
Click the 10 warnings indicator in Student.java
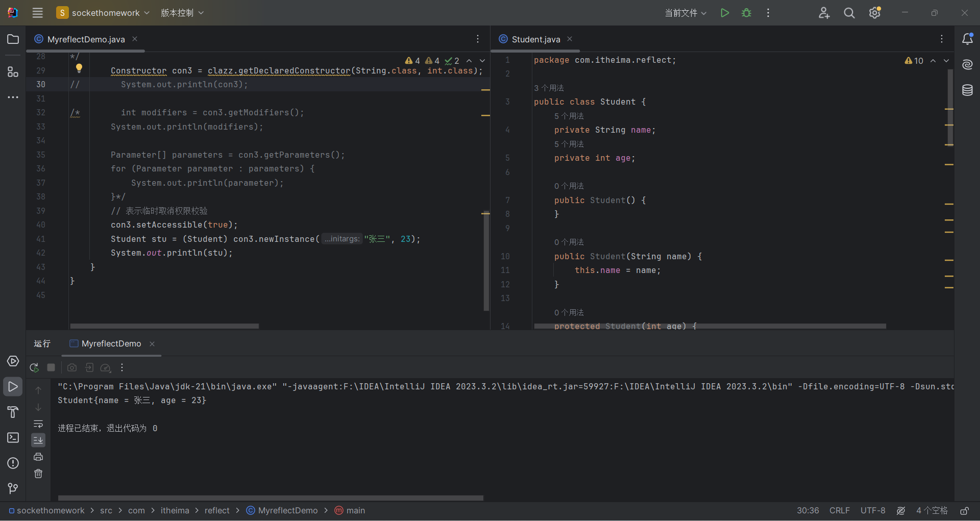coord(914,61)
